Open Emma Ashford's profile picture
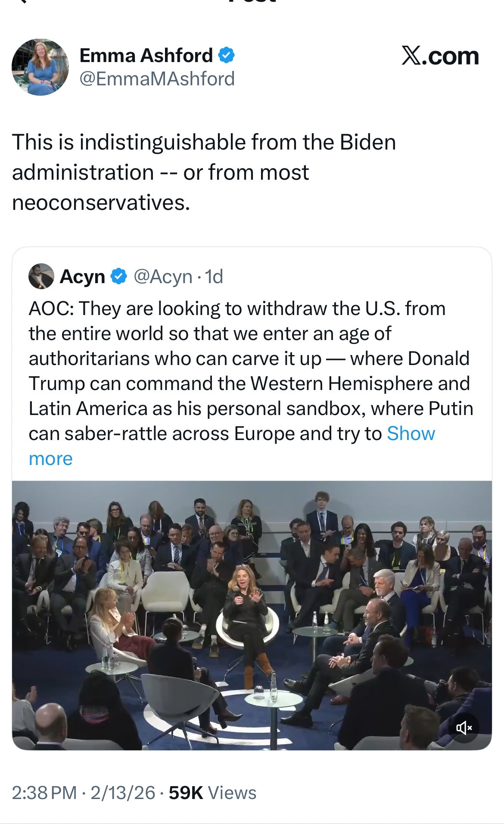The image size is (504, 824). pyautogui.click(x=40, y=67)
